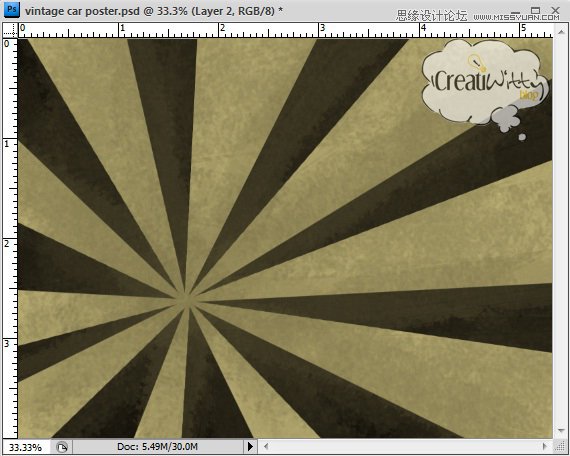This screenshot has height=456, width=570.
Task: Close the vintage car poster document
Action: 555,10
